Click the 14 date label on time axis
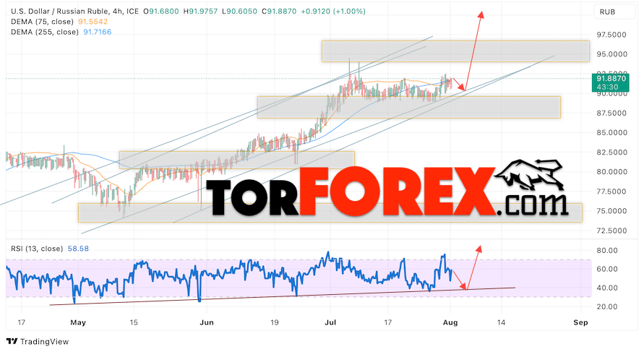This screenshot has height=352, width=644. (x=501, y=322)
